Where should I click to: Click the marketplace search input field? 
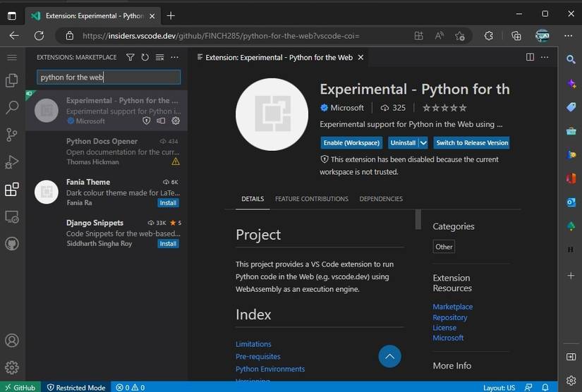(109, 78)
